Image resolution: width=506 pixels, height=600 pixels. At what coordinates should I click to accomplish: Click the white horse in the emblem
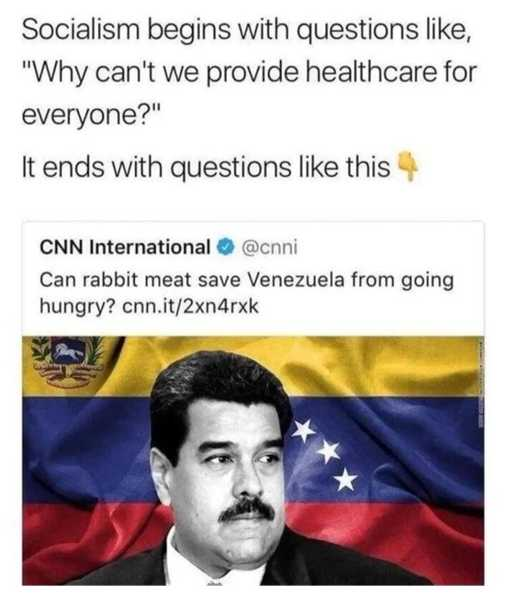point(68,352)
